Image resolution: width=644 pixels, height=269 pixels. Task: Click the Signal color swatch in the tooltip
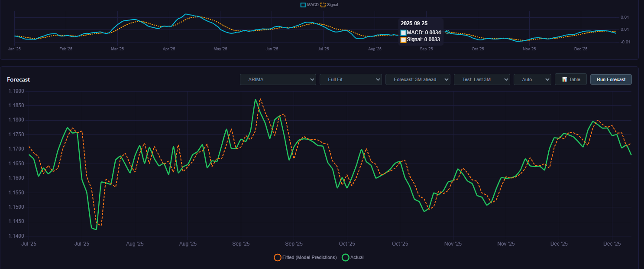(x=403, y=39)
